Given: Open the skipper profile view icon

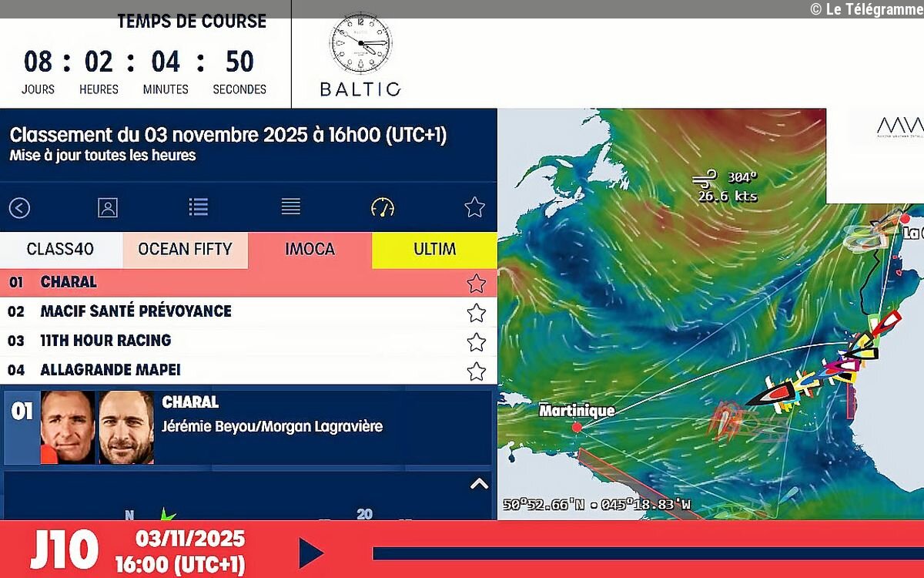Looking at the screenshot, I should point(108,207).
